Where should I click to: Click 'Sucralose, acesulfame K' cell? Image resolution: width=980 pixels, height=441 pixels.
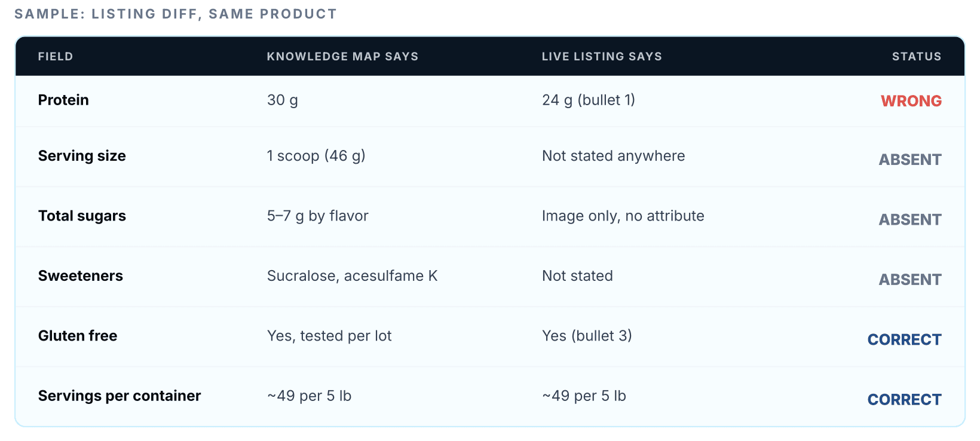[352, 275]
